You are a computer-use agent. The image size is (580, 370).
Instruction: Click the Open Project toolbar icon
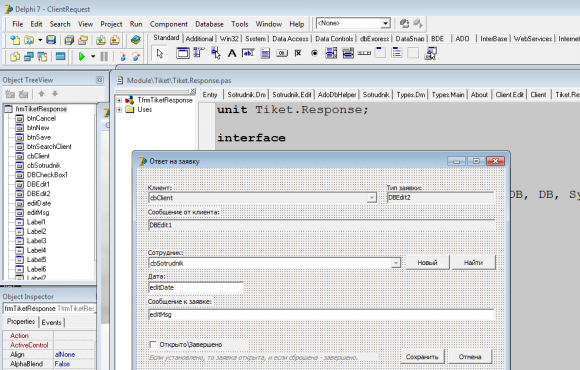[x=83, y=40]
